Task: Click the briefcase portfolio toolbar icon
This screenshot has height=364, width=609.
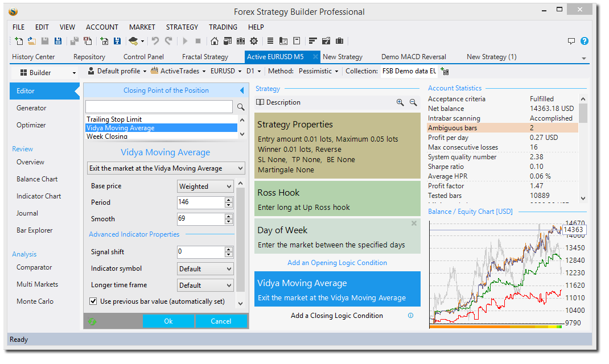Action: click(x=339, y=41)
